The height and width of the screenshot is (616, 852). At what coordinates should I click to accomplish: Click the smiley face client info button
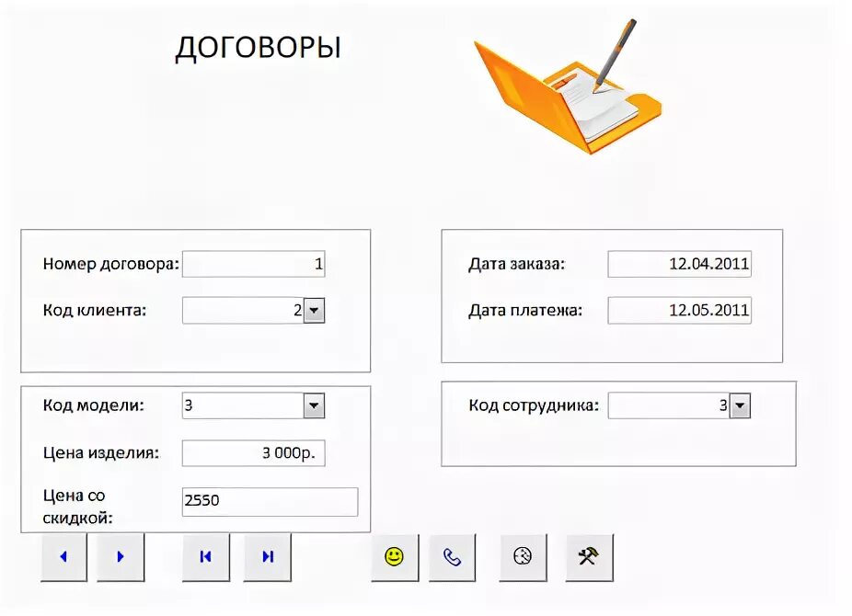coord(395,556)
